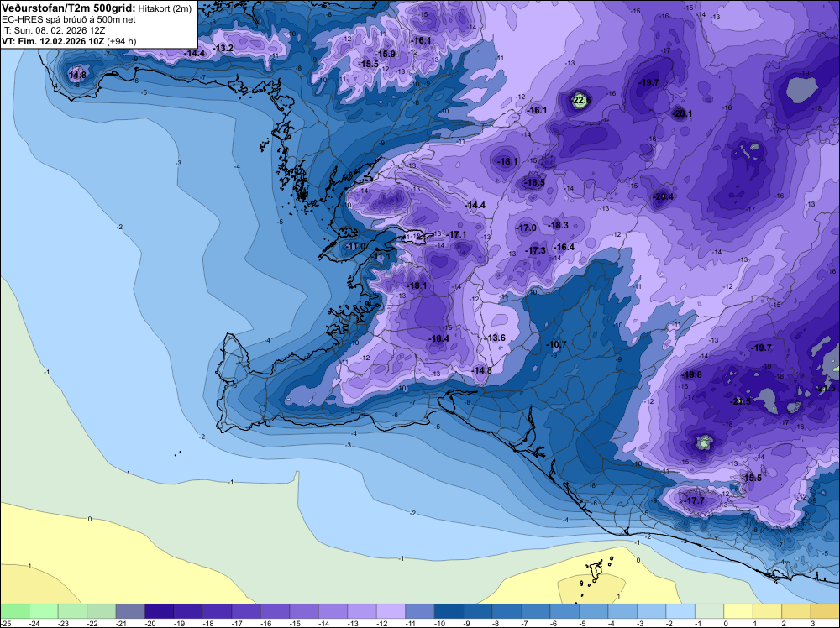Click the init time 'IT: Sun. 08. 02. 2026 12Z'
840x628 pixels.
tap(53, 30)
